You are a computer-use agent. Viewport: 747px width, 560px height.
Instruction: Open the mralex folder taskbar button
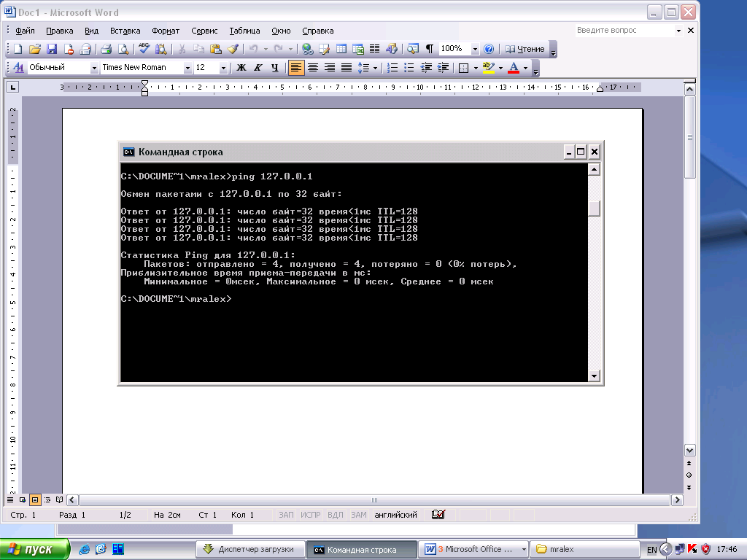pos(584,550)
